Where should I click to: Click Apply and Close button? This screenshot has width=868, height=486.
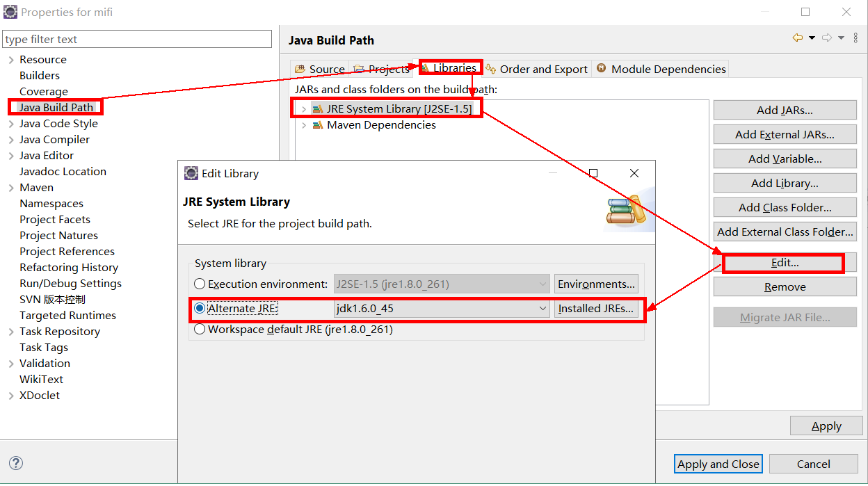(x=718, y=464)
